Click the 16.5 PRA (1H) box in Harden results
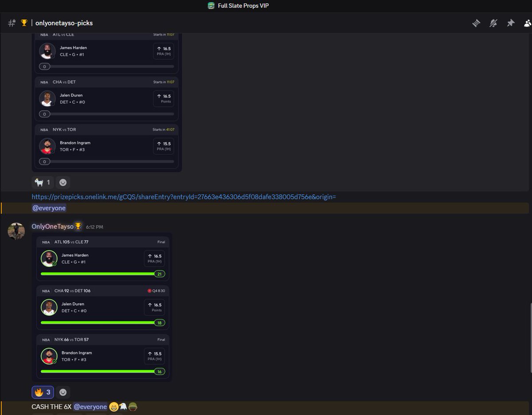The image size is (532, 415). tap(155, 258)
